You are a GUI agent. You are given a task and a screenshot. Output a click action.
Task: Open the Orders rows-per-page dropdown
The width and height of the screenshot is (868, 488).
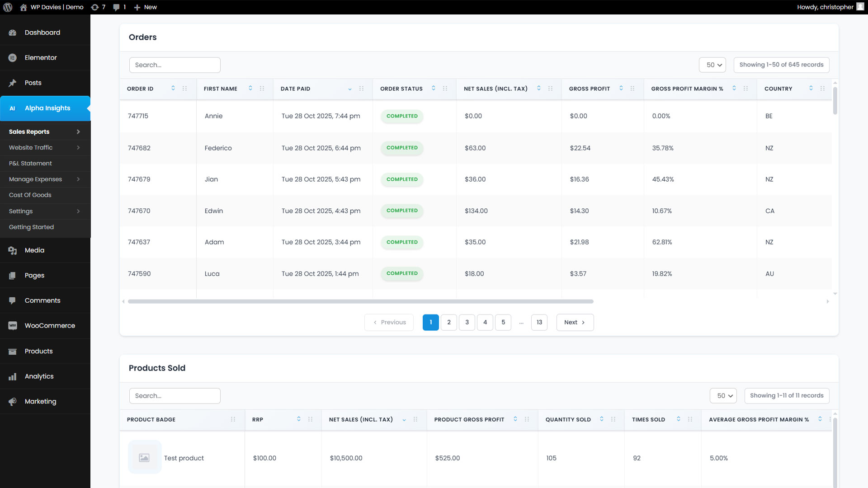click(x=712, y=65)
